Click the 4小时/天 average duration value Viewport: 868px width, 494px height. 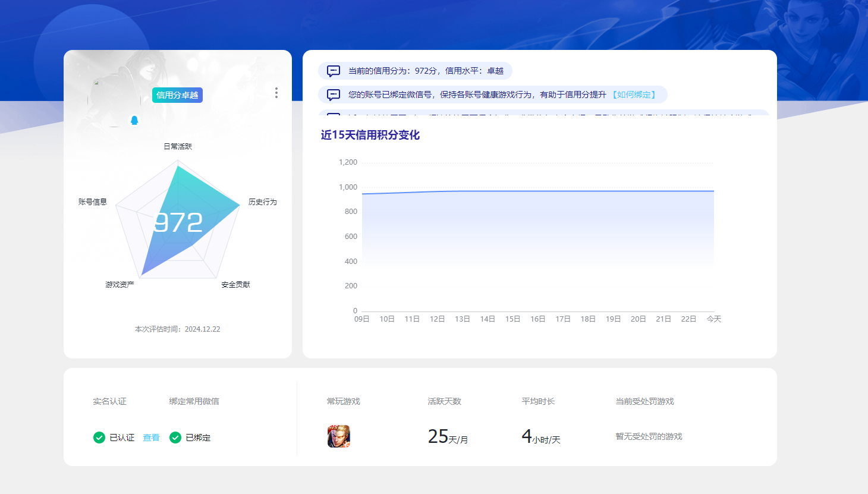(541, 437)
